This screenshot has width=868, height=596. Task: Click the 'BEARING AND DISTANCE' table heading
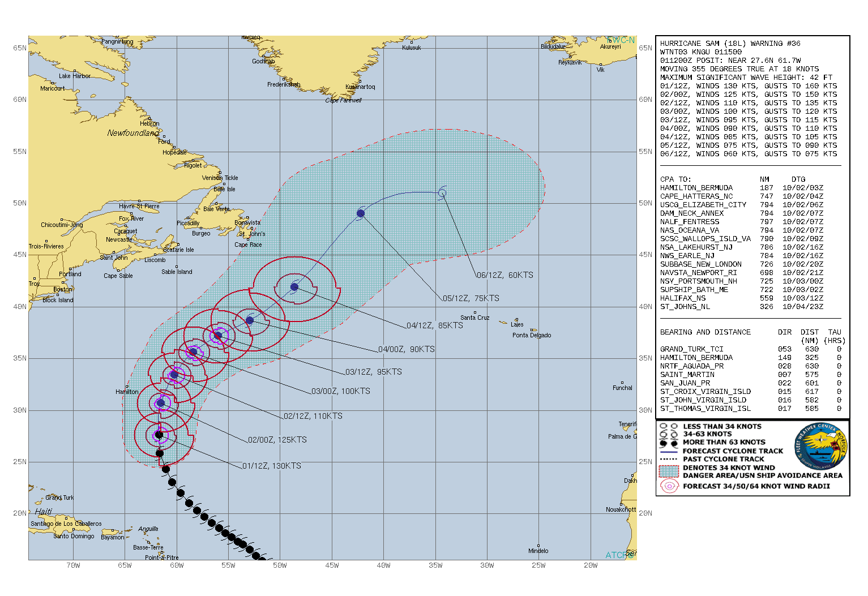coord(705,332)
